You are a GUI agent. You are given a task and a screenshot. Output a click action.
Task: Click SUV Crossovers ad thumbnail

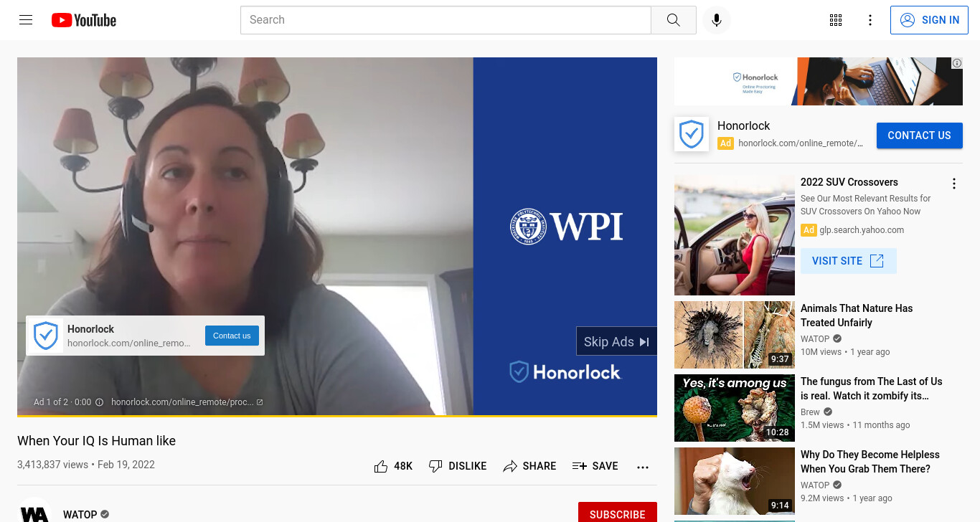(735, 235)
